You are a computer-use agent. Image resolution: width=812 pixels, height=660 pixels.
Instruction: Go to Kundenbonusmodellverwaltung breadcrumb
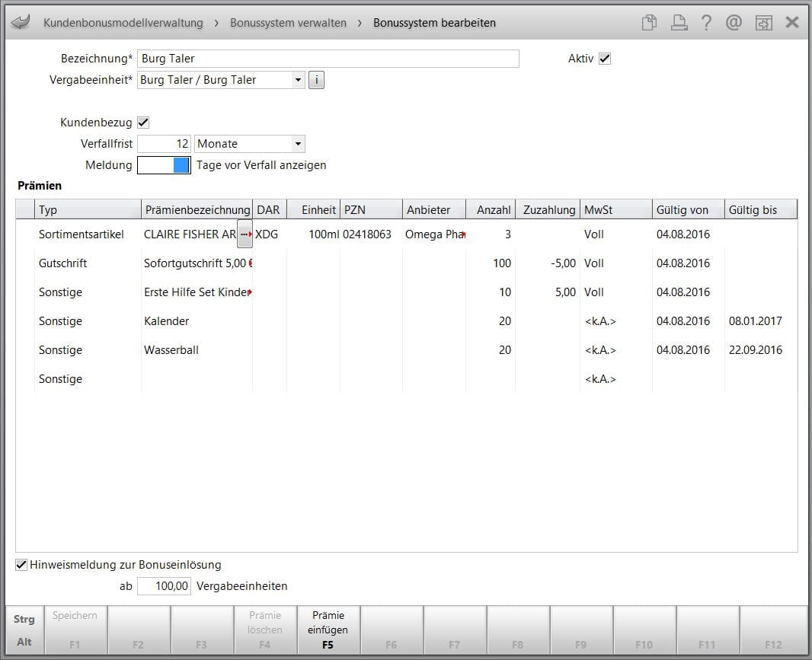(x=123, y=23)
